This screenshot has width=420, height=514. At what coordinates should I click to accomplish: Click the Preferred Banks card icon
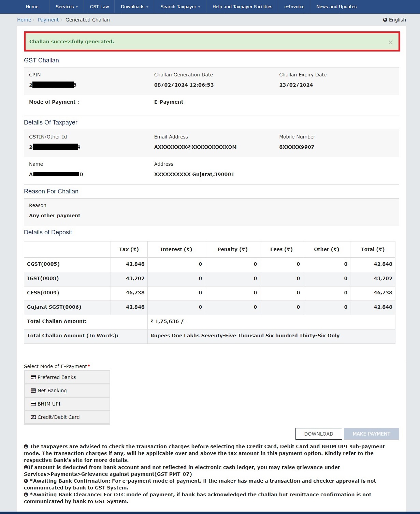(x=33, y=377)
